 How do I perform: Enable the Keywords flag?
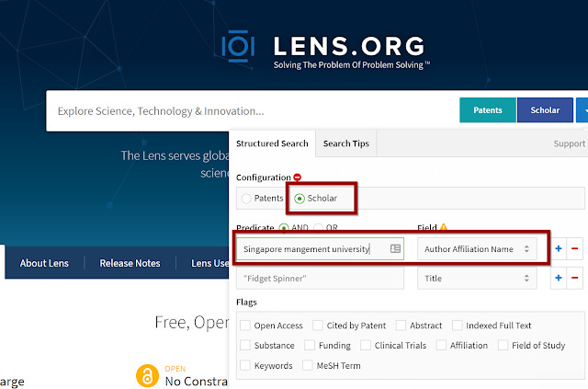tap(245, 365)
